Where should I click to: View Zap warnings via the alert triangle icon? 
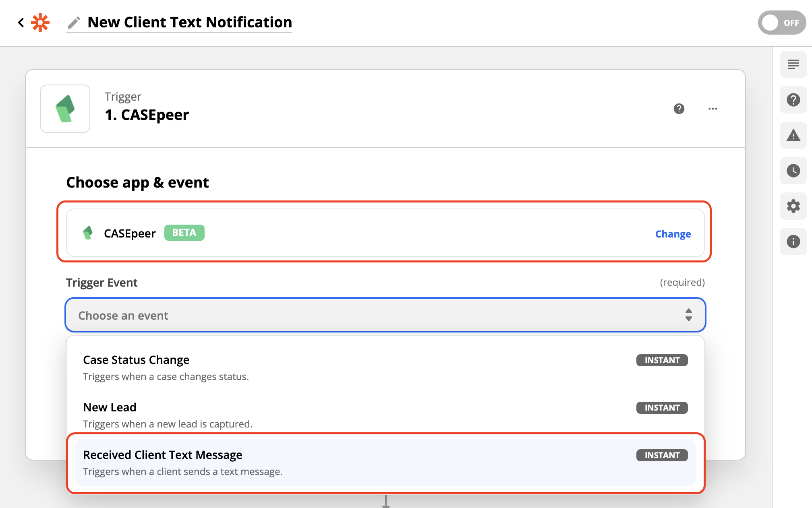pos(793,136)
